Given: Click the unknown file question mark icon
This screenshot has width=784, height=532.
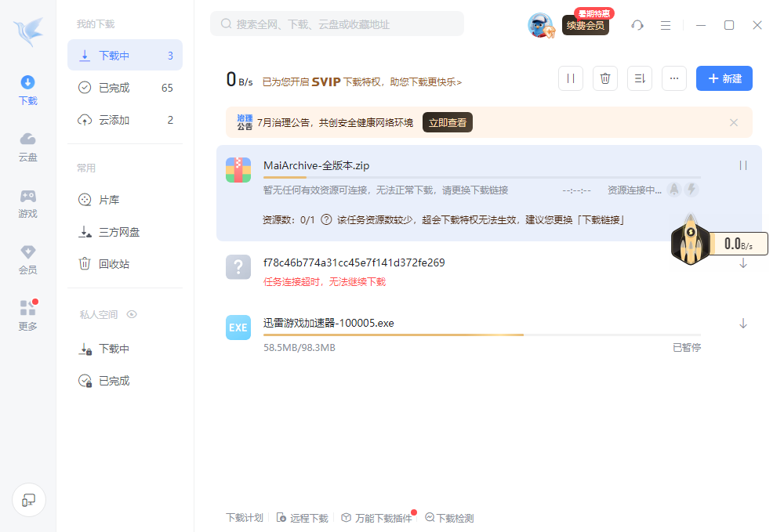Looking at the screenshot, I should pyautogui.click(x=238, y=266).
